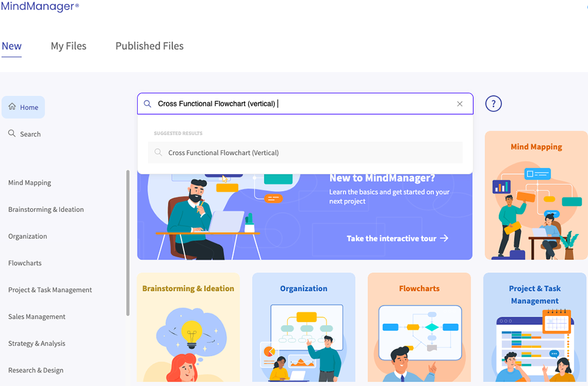Switch to the Published Files tab
588x386 pixels.
pos(150,46)
